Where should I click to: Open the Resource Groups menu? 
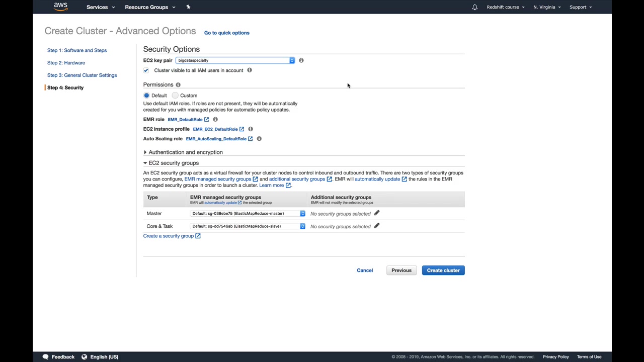tap(150, 7)
